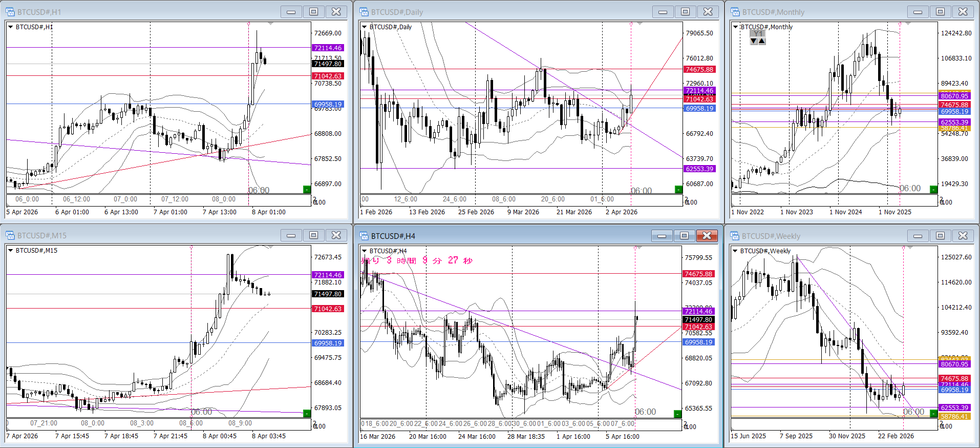
Task: Click the chart icon in BTCUSD#,Weekly title bar
Action: 735,236
